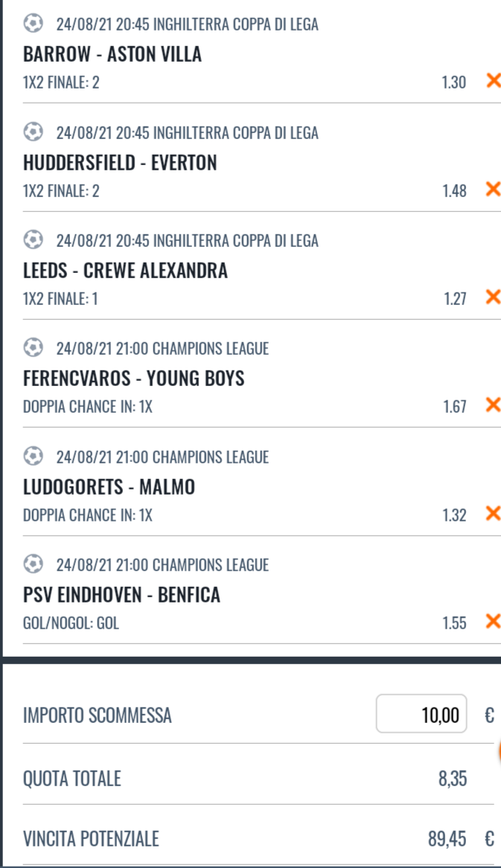Edit the Importo Scommessa stake field
The image size is (501, 868).
[x=421, y=714]
